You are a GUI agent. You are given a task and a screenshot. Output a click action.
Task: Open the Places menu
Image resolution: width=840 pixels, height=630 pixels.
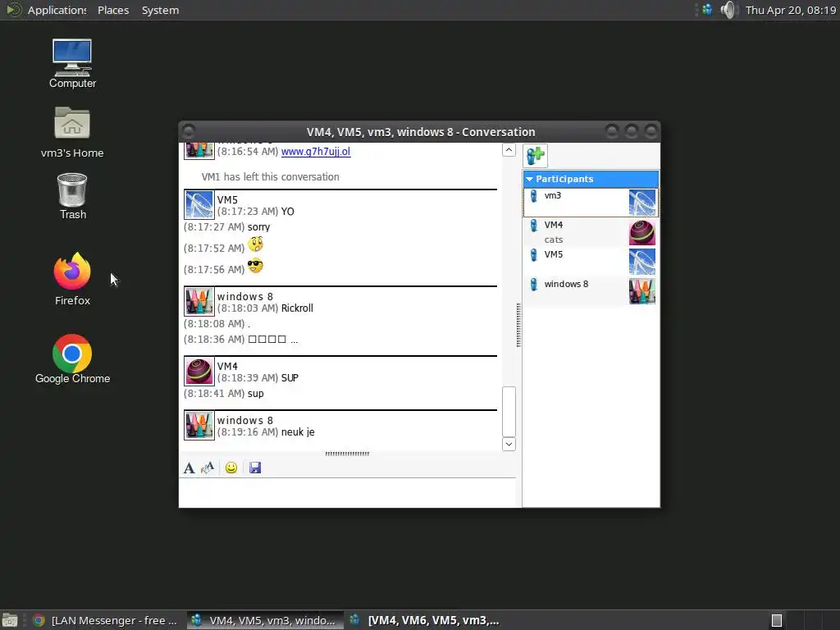pyautogui.click(x=113, y=10)
